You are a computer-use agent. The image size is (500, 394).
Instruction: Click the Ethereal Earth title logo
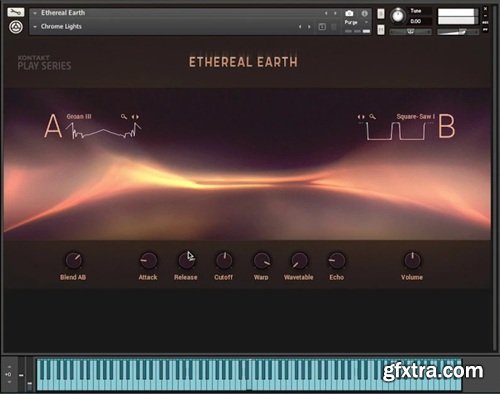(243, 62)
